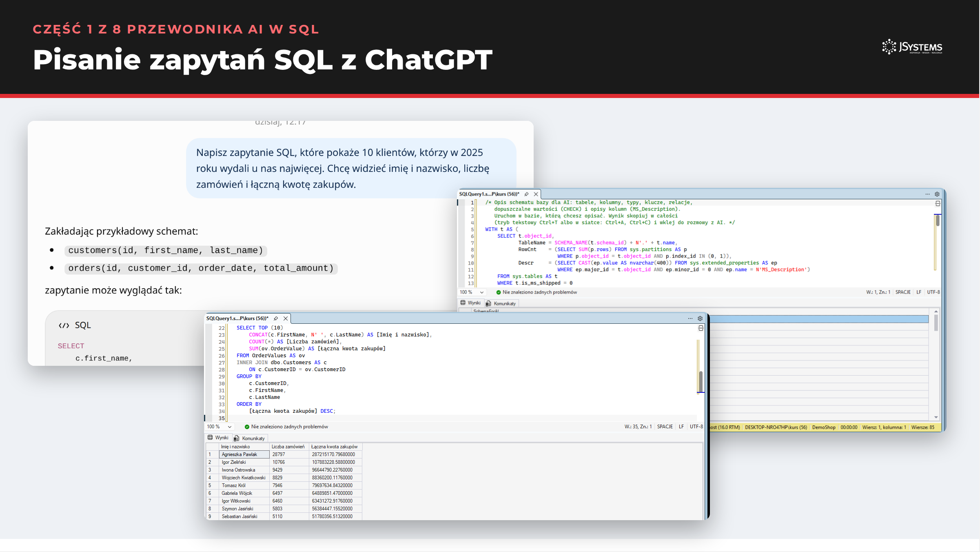Click scroll-down arrow in schema results grid

point(936,417)
